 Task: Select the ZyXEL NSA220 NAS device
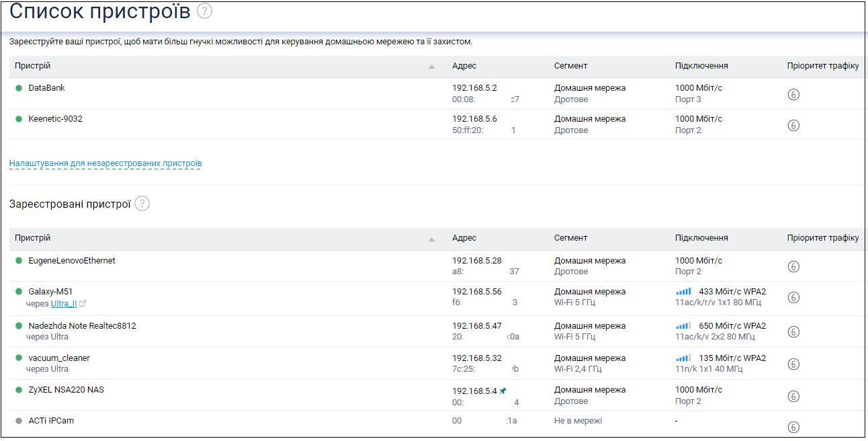(x=66, y=390)
